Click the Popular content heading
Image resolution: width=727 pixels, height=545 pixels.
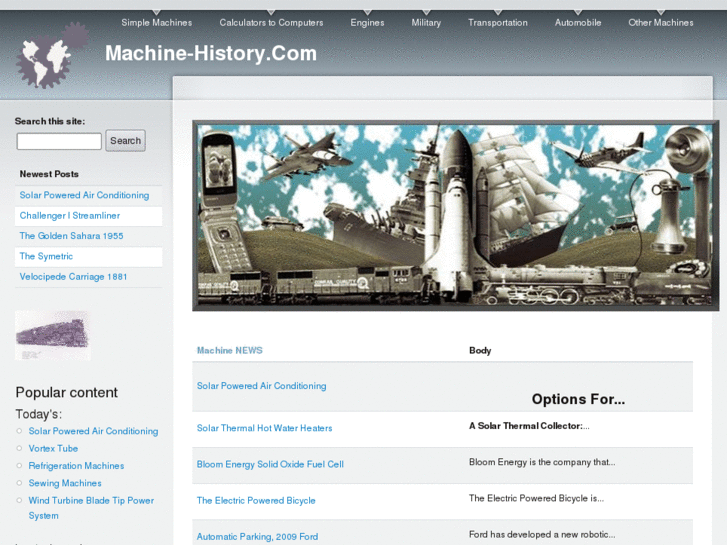pos(67,392)
